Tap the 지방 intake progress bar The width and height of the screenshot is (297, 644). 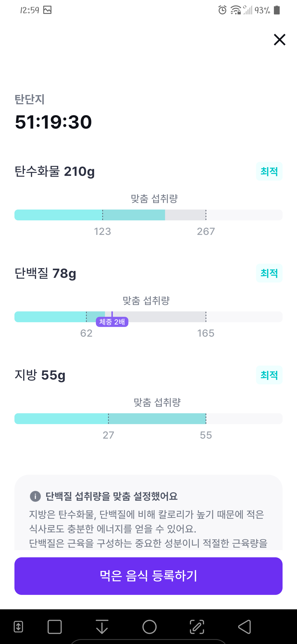pyautogui.click(x=148, y=419)
